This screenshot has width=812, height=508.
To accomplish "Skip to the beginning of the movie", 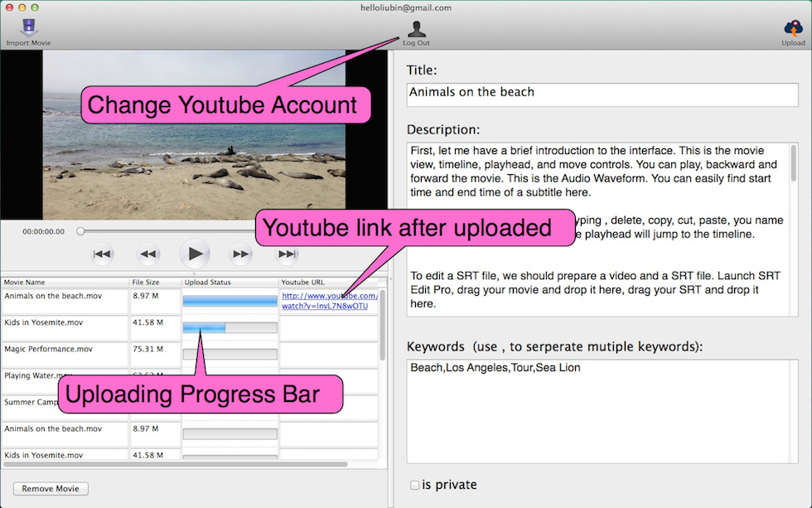I will (x=102, y=254).
